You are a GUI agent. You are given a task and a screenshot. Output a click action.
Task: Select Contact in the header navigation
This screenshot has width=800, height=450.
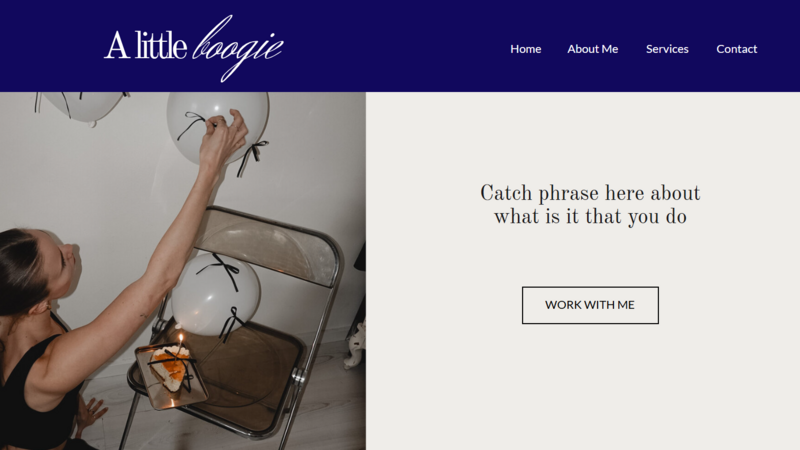736,49
